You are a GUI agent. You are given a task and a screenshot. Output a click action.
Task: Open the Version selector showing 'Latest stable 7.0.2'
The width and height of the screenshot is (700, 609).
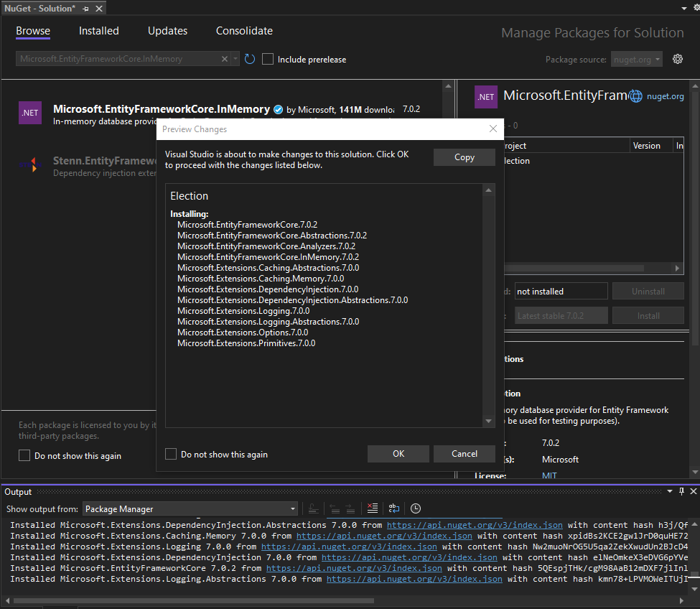(x=561, y=315)
